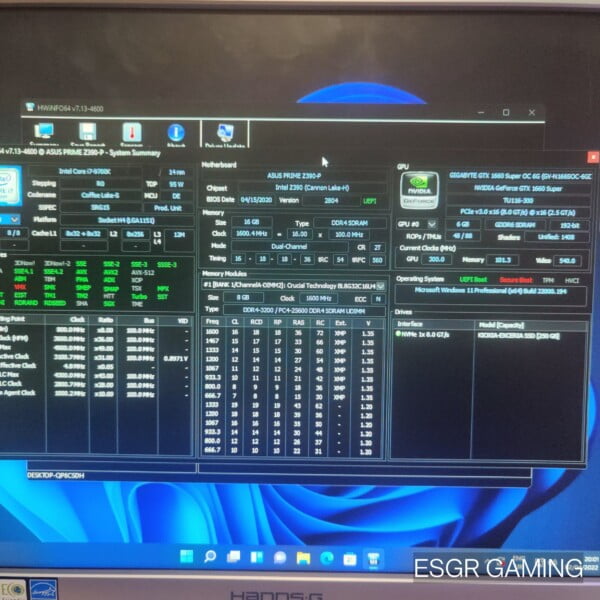Open the Sensors thermometer icon
This screenshot has height=600, width=600.
click(x=132, y=132)
